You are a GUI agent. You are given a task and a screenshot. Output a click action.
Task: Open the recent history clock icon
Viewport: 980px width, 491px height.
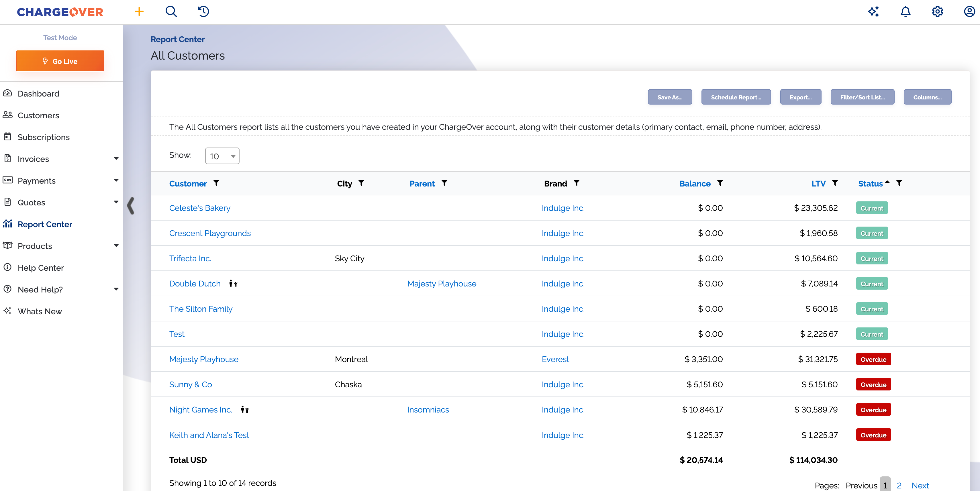click(203, 11)
